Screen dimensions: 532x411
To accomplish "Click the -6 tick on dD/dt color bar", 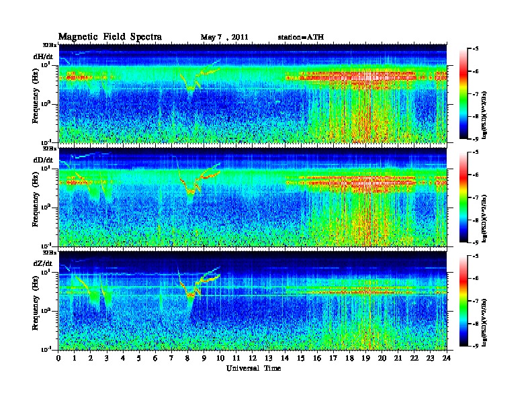I will (x=476, y=175).
